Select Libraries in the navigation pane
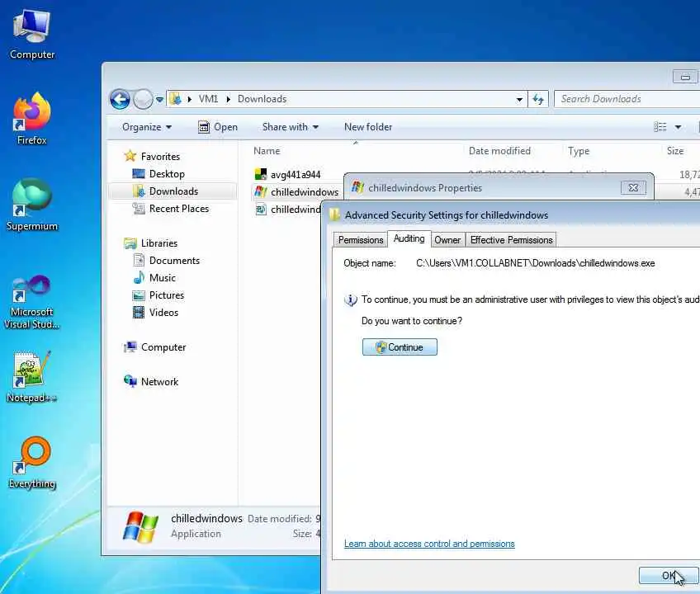This screenshot has width=700, height=594. 151,243
